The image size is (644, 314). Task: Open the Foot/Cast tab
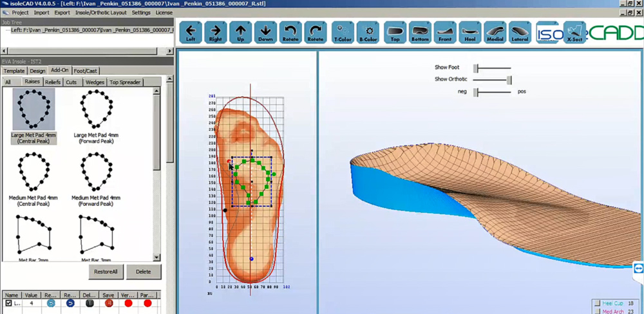87,71
